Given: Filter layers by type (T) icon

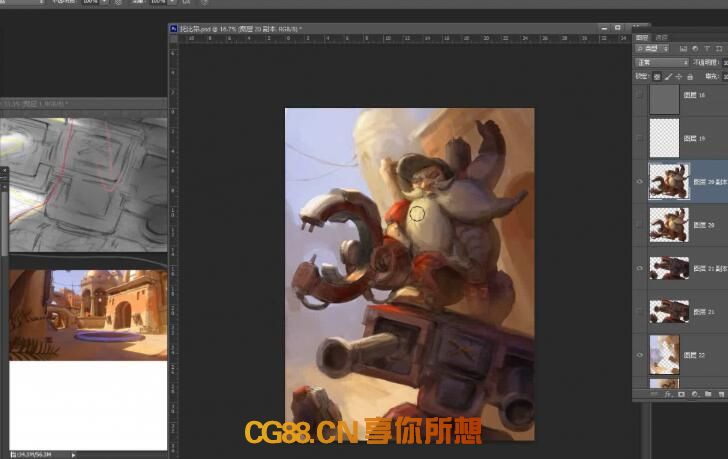Looking at the screenshot, I should [x=707, y=49].
